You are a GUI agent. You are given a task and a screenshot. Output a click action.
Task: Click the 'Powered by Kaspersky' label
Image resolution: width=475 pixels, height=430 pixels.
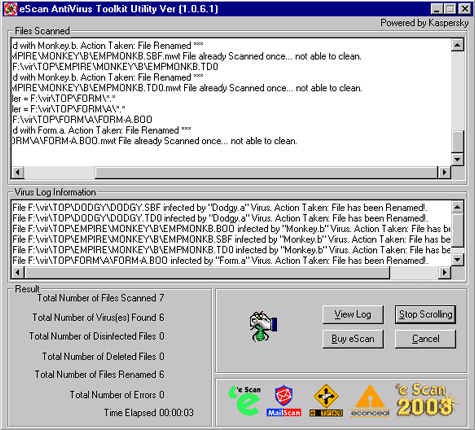coord(425,23)
